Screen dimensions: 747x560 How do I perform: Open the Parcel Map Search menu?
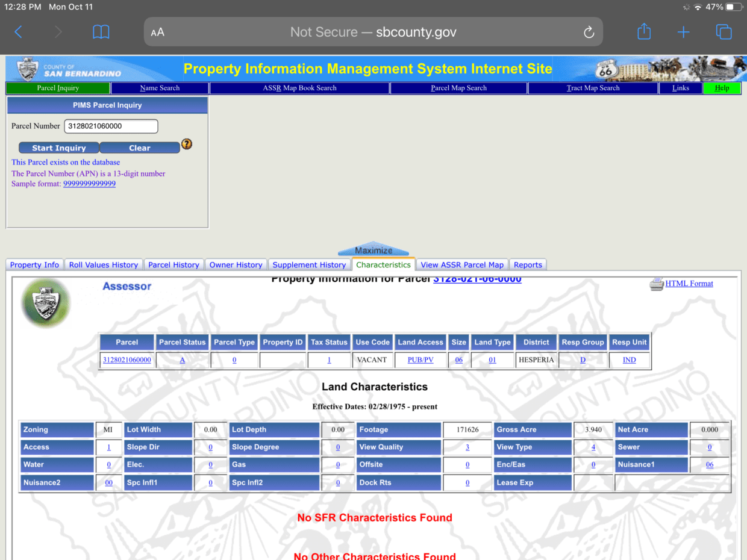[458, 88]
